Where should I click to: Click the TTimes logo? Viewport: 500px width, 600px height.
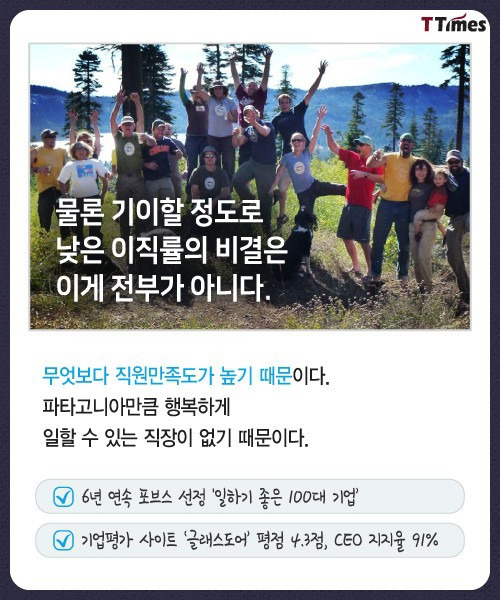coord(453,24)
